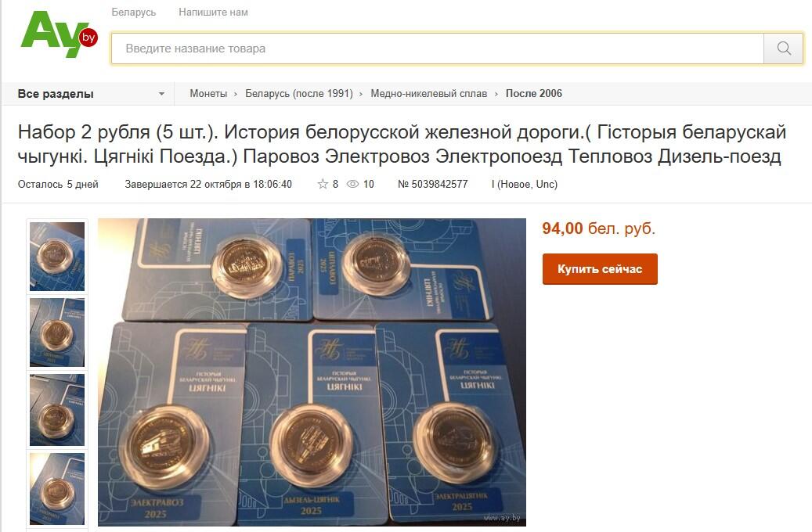812x532 pixels.
Task: Select the first coin thumbnail
Action: (x=57, y=257)
